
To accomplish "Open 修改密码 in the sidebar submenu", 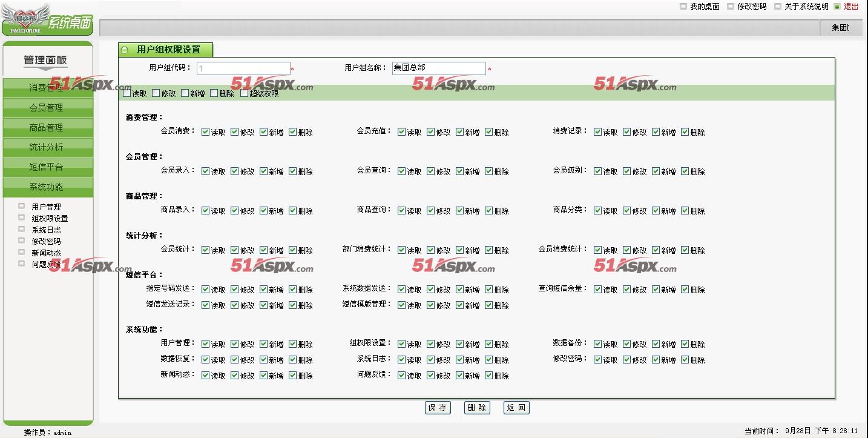I will coord(46,241).
